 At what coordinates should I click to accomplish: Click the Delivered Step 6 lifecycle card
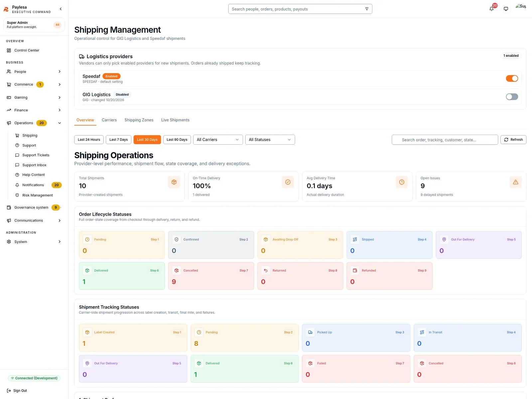122,276
